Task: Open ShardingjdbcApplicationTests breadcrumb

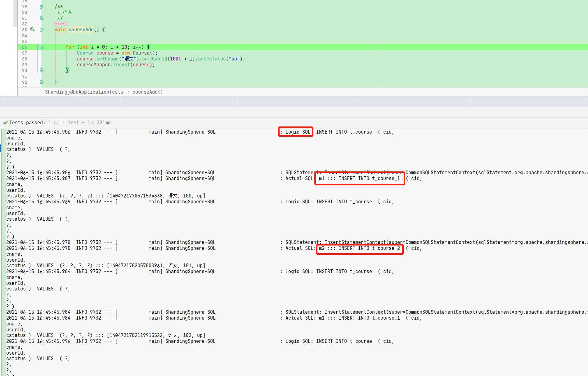Action: coord(84,92)
